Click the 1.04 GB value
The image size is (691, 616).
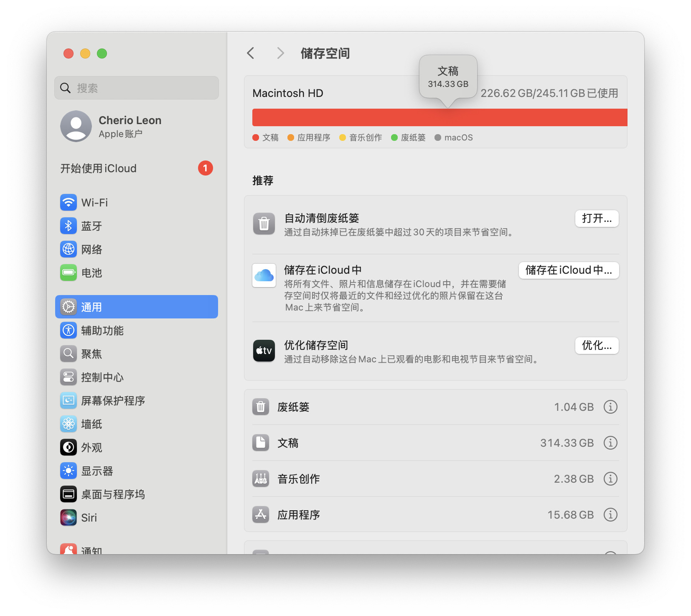click(x=574, y=407)
